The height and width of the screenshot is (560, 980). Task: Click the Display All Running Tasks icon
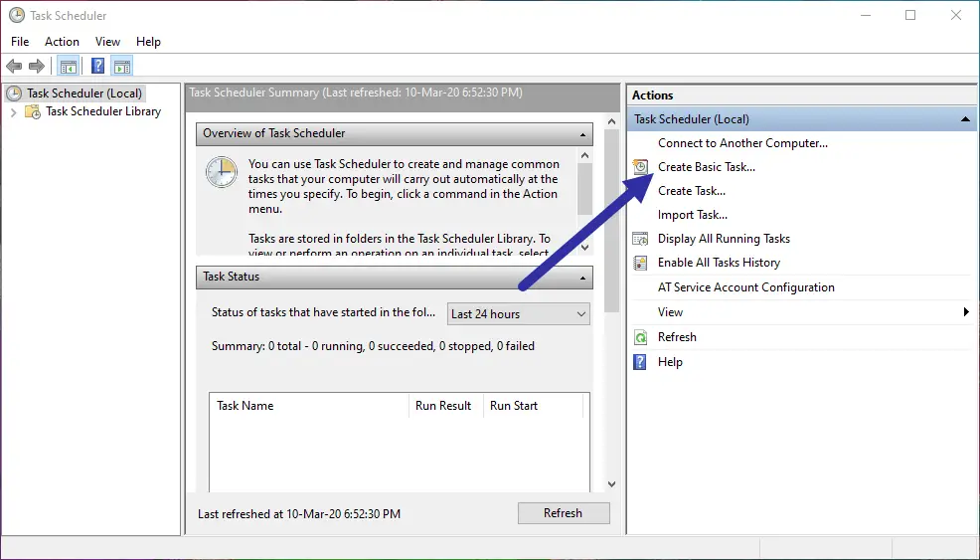click(641, 239)
